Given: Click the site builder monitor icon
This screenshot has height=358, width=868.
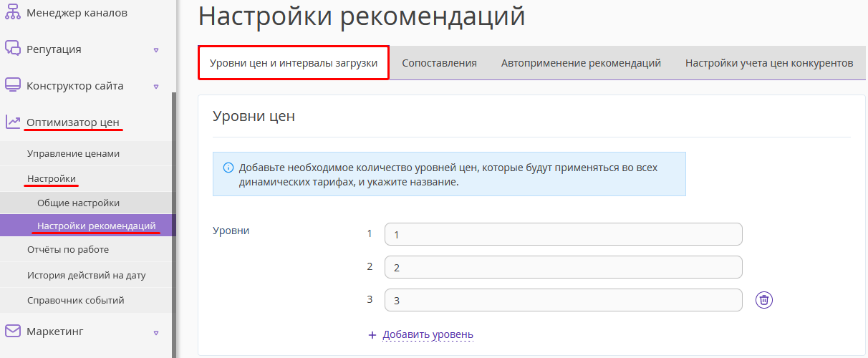Looking at the screenshot, I should [x=12, y=85].
